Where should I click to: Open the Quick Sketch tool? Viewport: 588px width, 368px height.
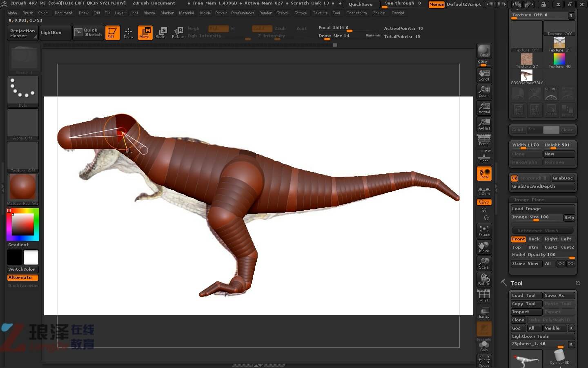click(x=88, y=32)
